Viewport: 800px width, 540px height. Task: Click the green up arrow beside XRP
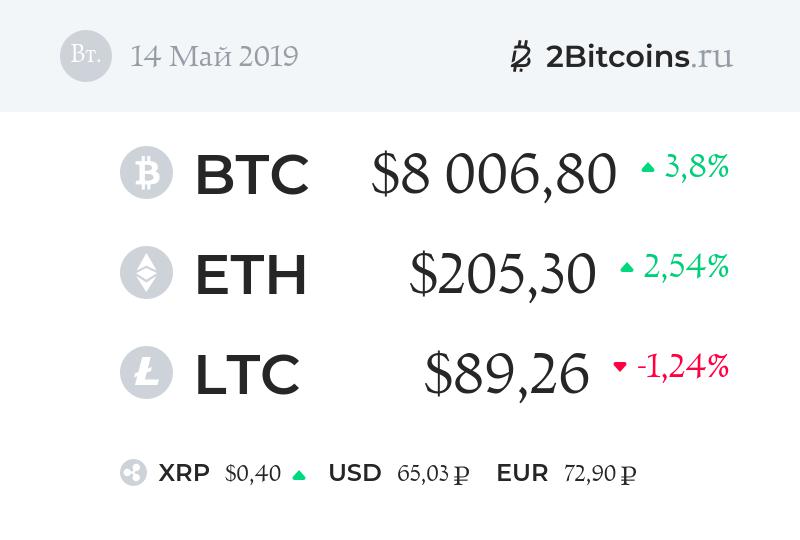[x=298, y=475]
